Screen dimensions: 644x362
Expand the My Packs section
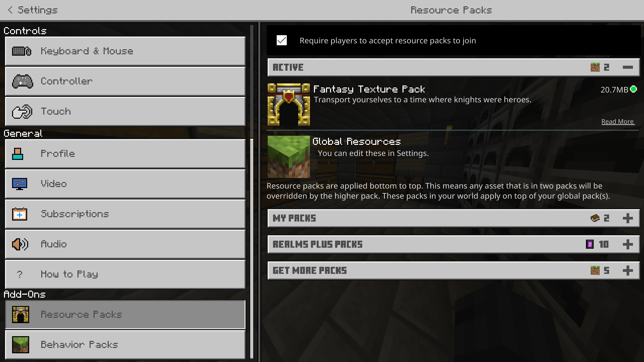point(628,218)
